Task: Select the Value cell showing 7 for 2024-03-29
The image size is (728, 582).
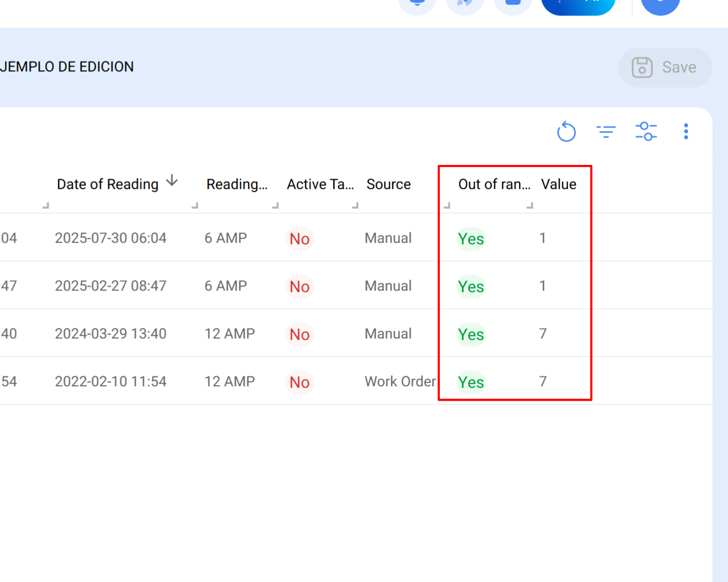Action: click(x=543, y=333)
